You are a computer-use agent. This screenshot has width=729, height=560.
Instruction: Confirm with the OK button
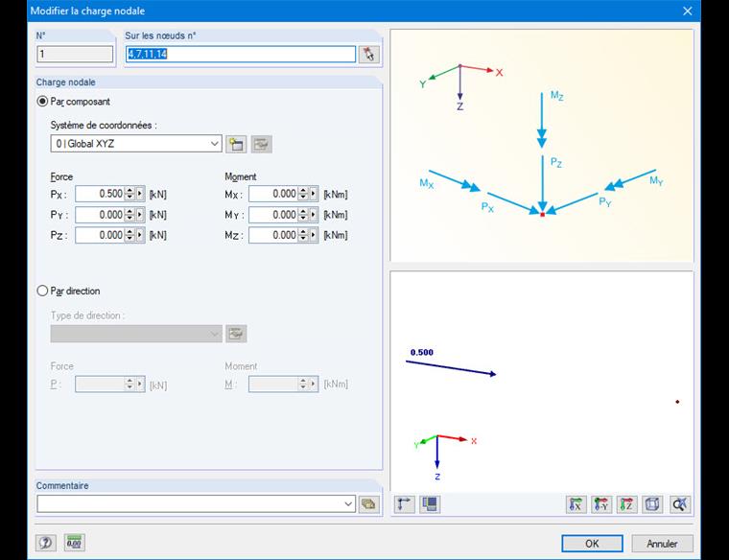pyautogui.click(x=592, y=544)
